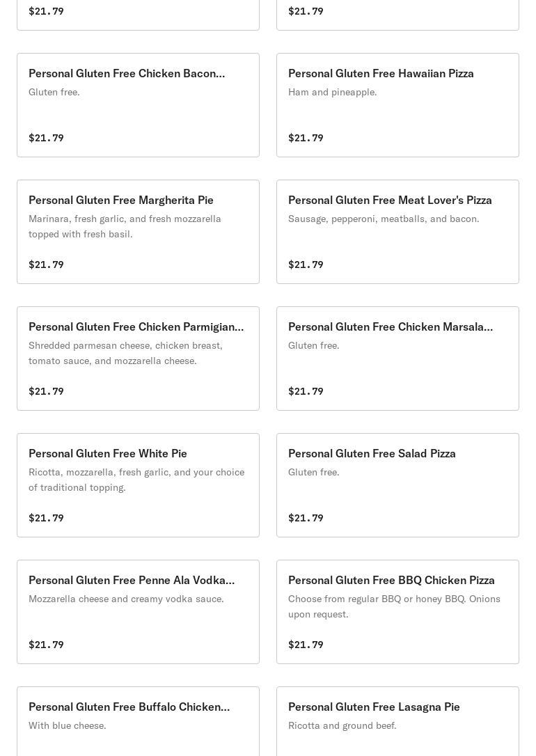Viewport: 536px width, 756px height.
Task: Click 'Mozzarella cheese and creamy vodka sauce.' text
Action: [126, 599]
